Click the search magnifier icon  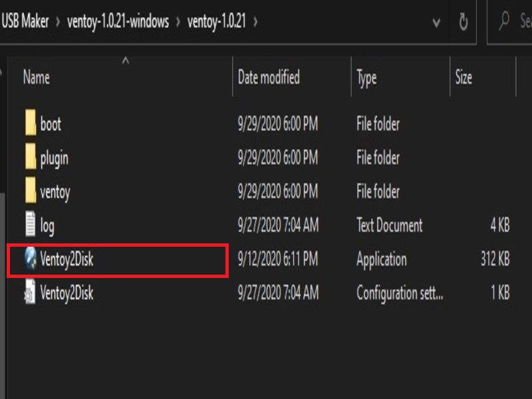coord(505,22)
